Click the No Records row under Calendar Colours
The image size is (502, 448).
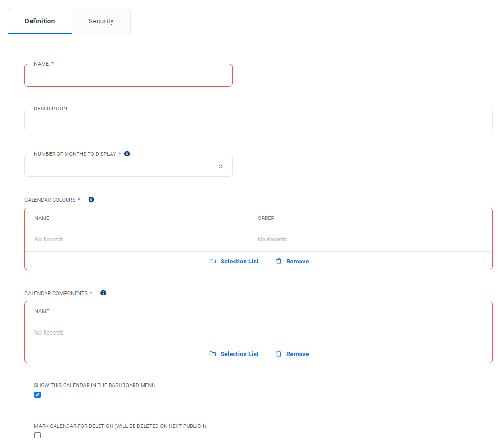pos(49,239)
